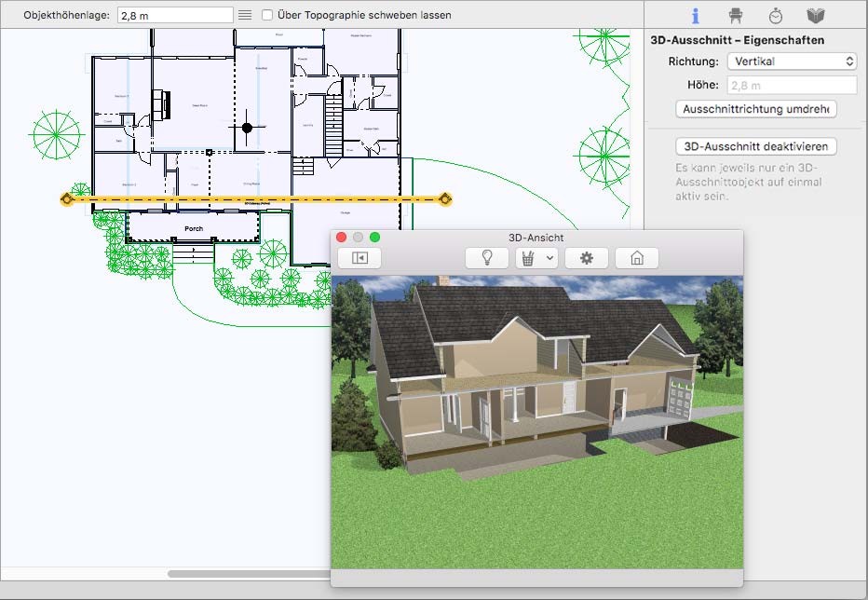This screenshot has height=600, width=868.
Task: Open the list menu beside Objekthöhenlage
Action: pyautogui.click(x=245, y=15)
